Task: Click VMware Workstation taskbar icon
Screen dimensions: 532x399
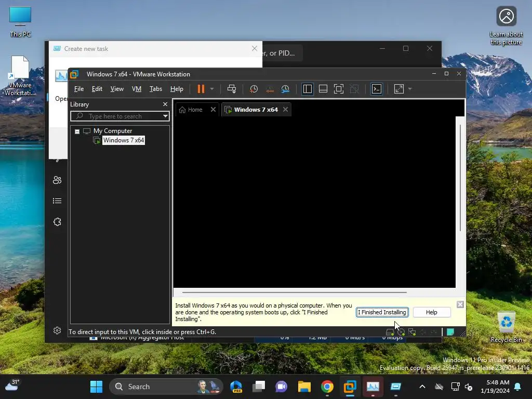Action: click(350, 387)
